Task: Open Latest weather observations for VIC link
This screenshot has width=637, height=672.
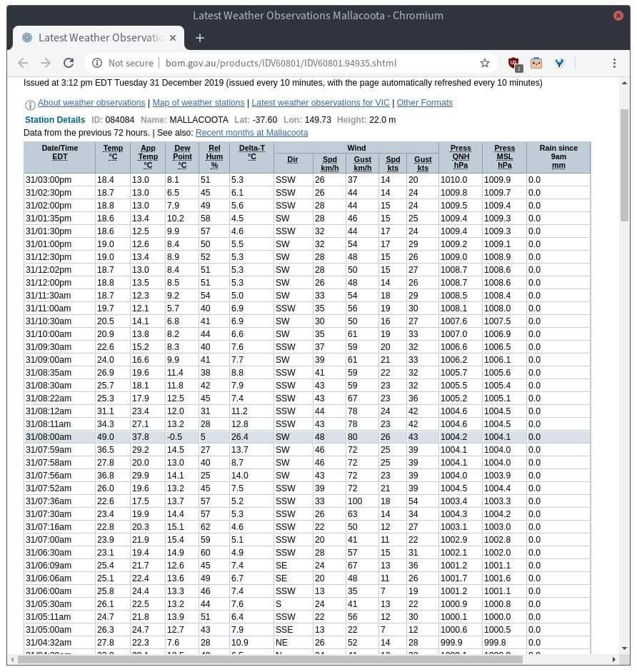Action: (321, 103)
